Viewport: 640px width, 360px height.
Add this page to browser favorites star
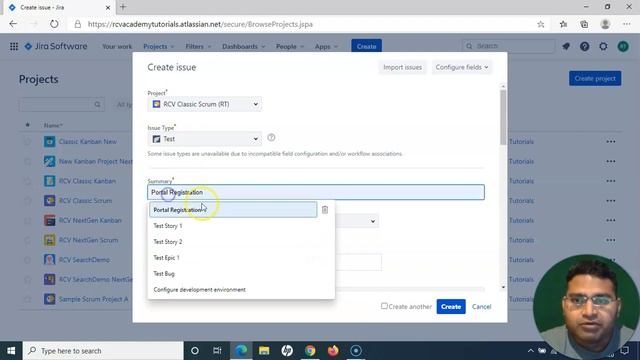point(541,24)
